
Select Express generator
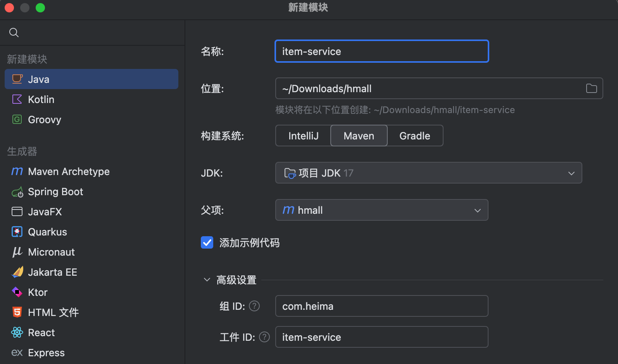tap(91, 352)
